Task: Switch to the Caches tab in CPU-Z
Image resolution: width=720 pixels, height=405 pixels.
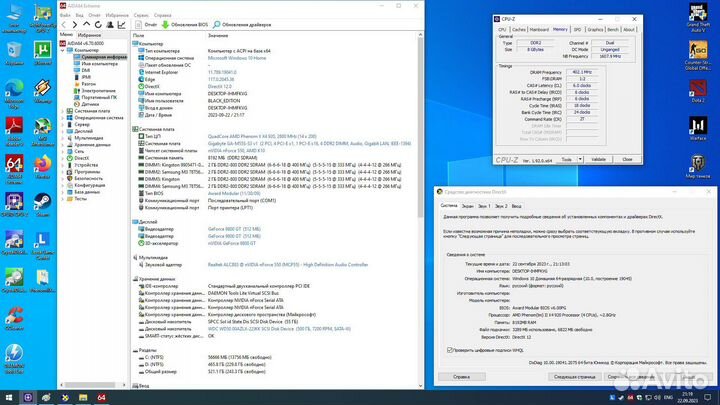Action: pos(518,29)
